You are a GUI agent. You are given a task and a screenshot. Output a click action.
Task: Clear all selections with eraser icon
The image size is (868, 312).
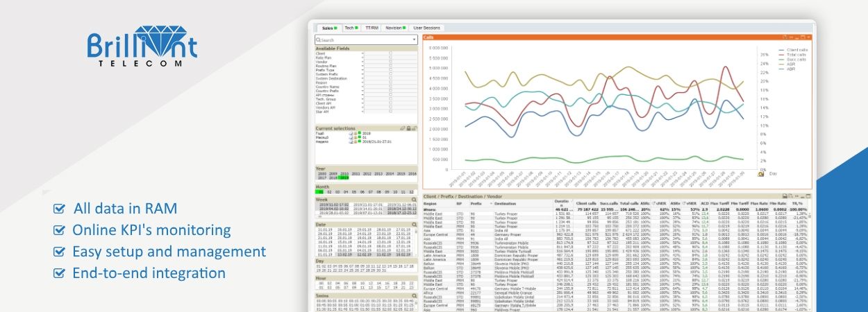(403, 128)
